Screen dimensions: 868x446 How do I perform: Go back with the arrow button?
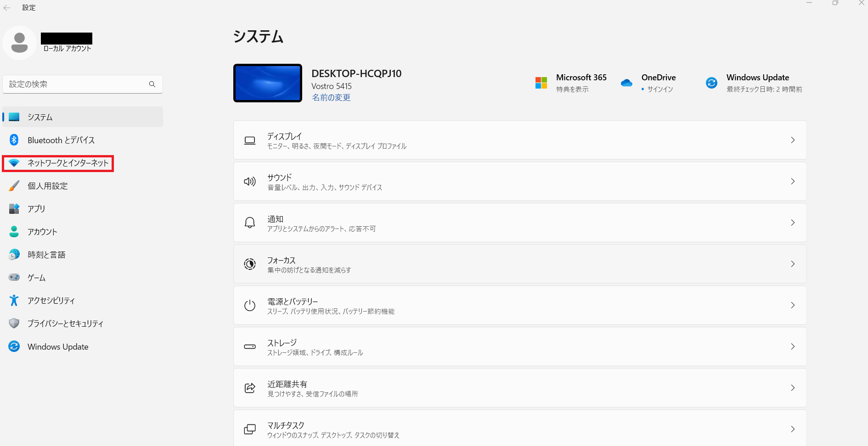pos(7,8)
